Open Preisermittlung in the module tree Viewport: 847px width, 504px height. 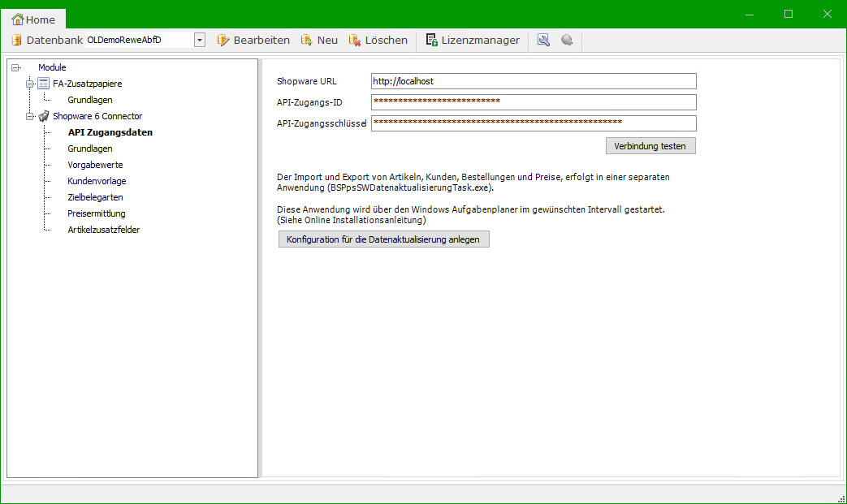coord(97,213)
